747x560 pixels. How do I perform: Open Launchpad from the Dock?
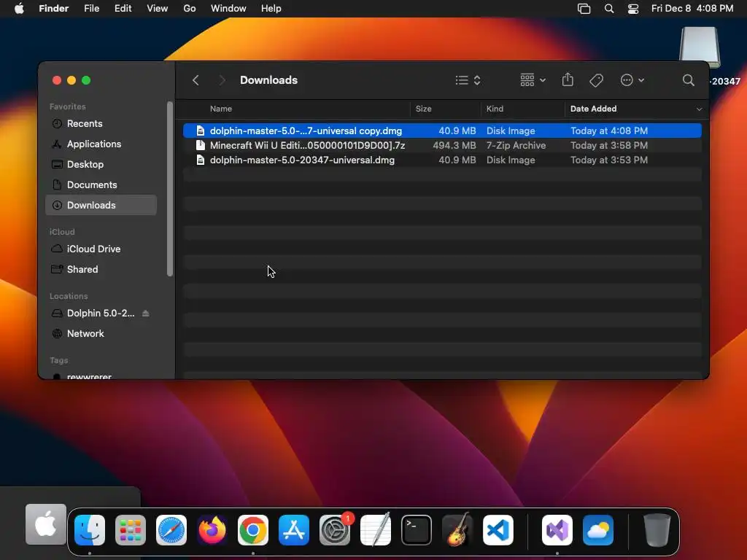point(131,530)
